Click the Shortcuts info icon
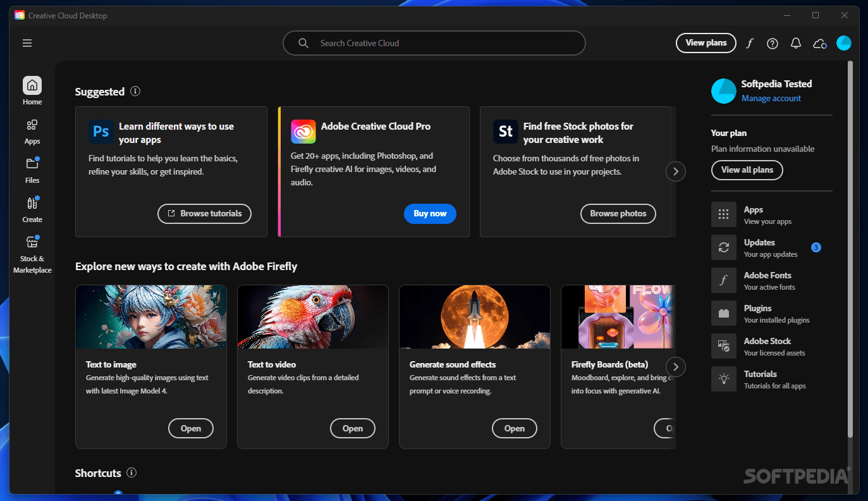The height and width of the screenshot is (501, 868). point(131,473)
